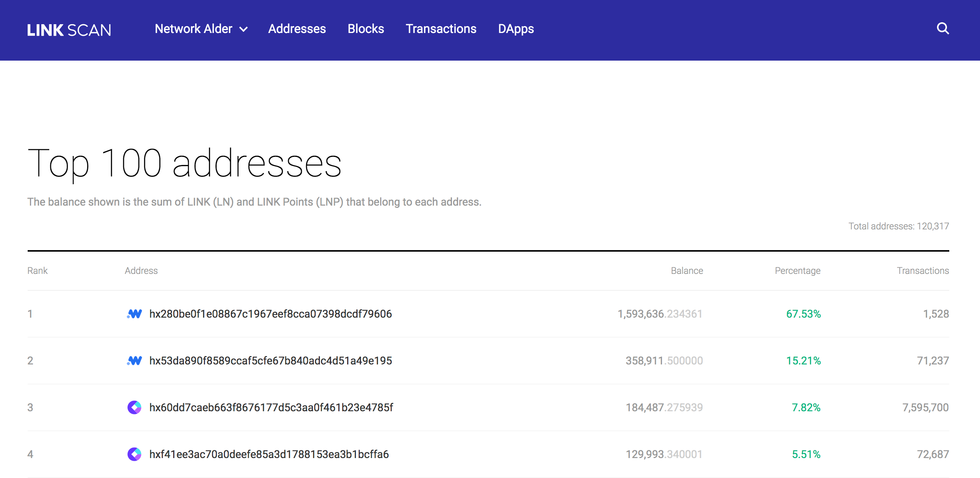Go to the Blocks page
This screenshot has height=478, width=980.
366,29
